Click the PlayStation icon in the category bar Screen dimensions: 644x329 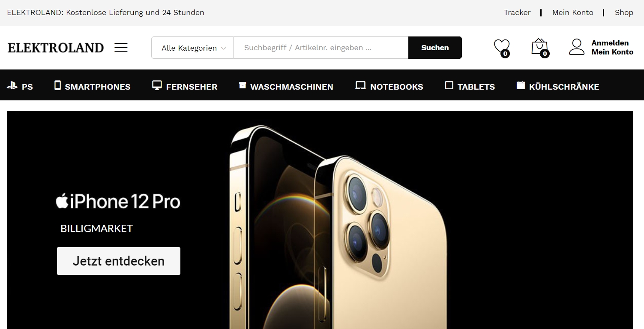coord(12,86)
